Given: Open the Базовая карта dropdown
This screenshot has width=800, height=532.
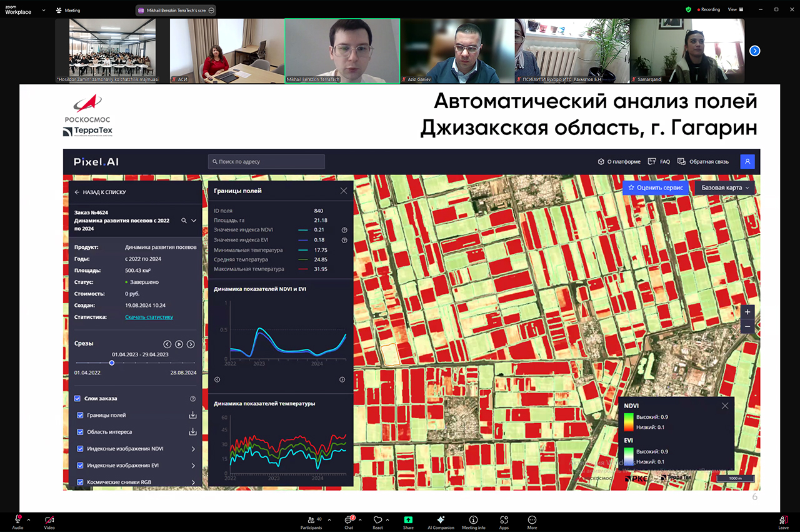Looking at the screenshot, I should coord(725,188).
